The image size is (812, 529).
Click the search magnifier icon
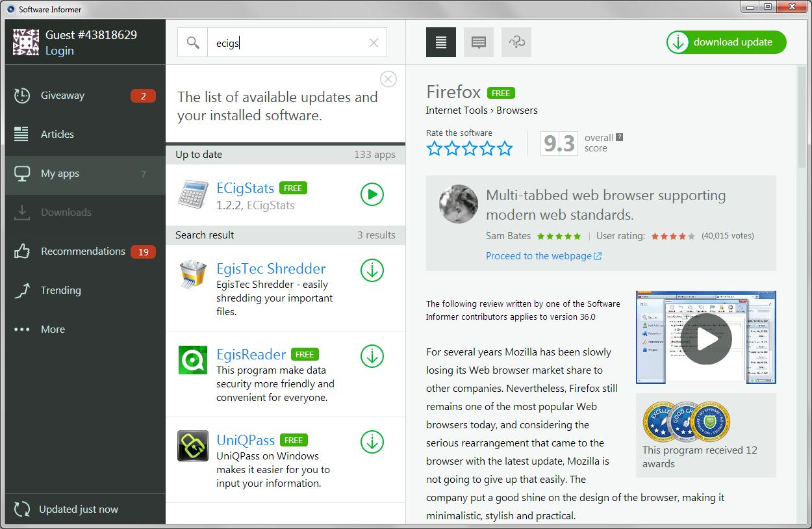(x=192, y=42)
